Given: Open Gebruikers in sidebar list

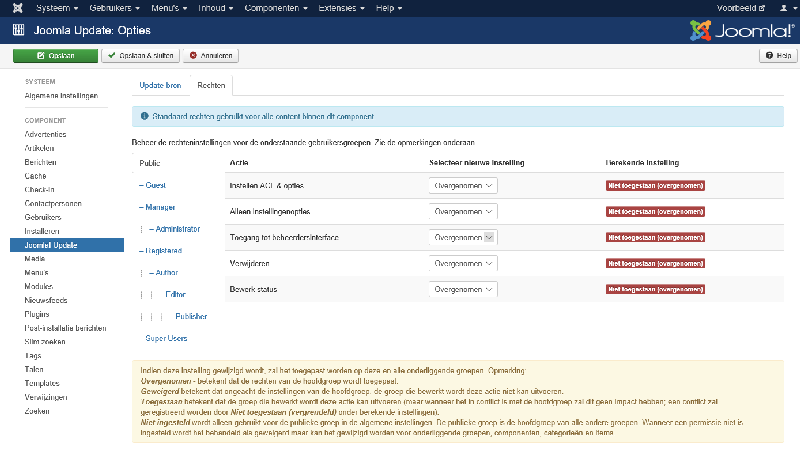Looking at the screenshot, I should click(43, 217).
